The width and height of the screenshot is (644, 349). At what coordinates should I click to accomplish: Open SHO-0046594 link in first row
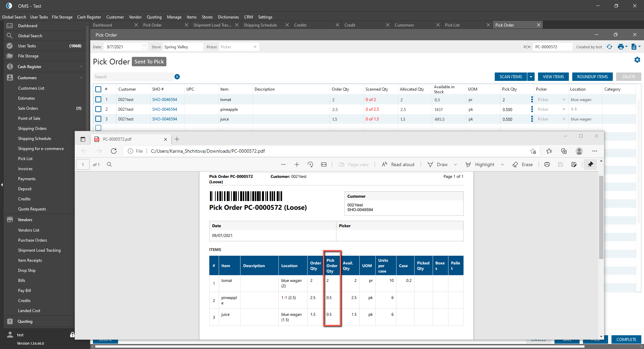pyautogui.click(x=165, y=100)
